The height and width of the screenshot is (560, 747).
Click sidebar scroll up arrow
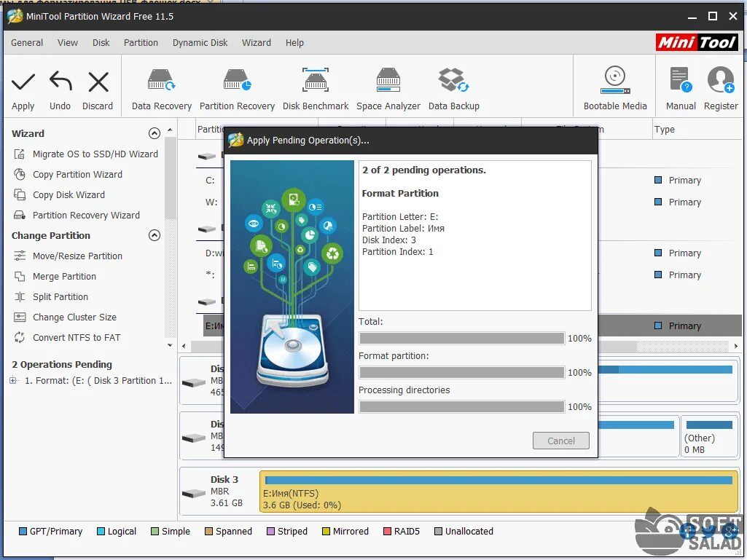(170, 130)
